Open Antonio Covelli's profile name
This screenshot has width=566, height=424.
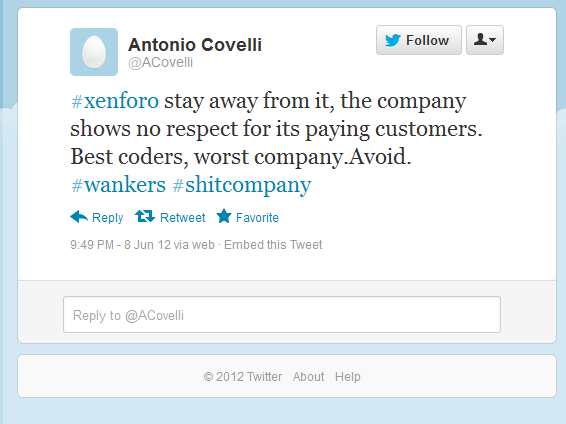[x=195, y=45]
